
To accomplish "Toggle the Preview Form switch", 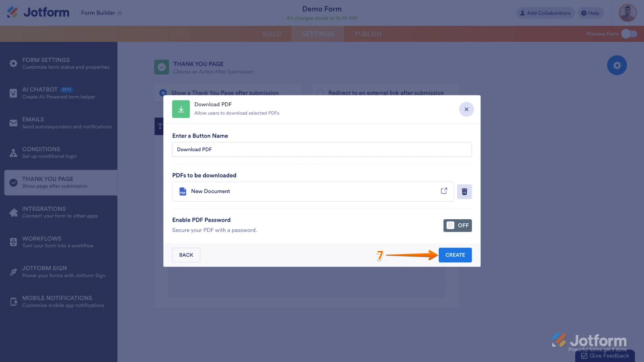I will click(629, 34).
